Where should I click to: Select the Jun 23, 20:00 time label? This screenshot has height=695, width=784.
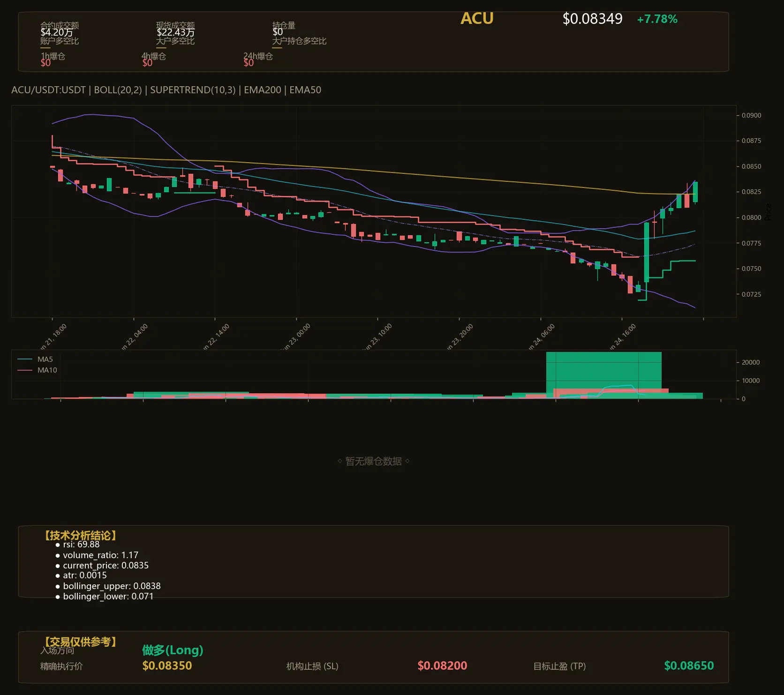tap(460, 336)
